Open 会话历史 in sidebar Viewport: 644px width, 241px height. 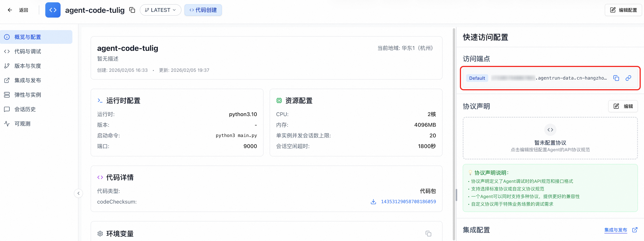pos(25,109)
